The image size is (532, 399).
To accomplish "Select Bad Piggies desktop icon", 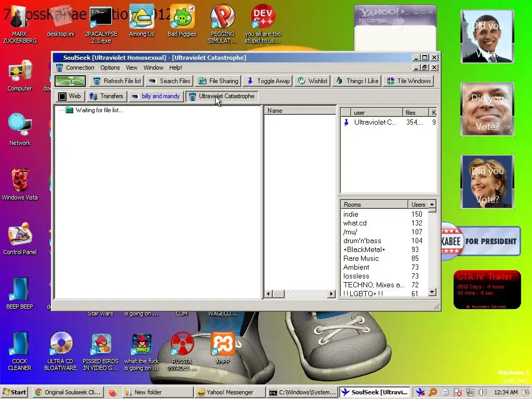I will coord(182,21).
